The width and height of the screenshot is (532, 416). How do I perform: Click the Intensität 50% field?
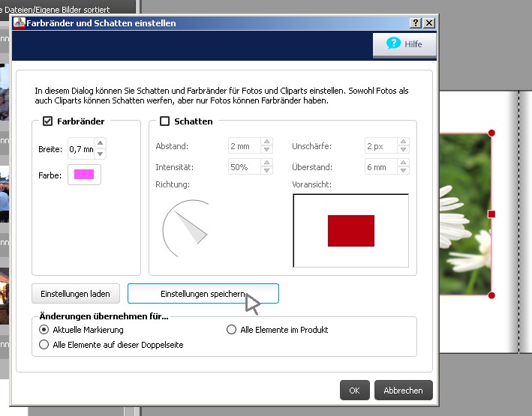coord(245,167)
